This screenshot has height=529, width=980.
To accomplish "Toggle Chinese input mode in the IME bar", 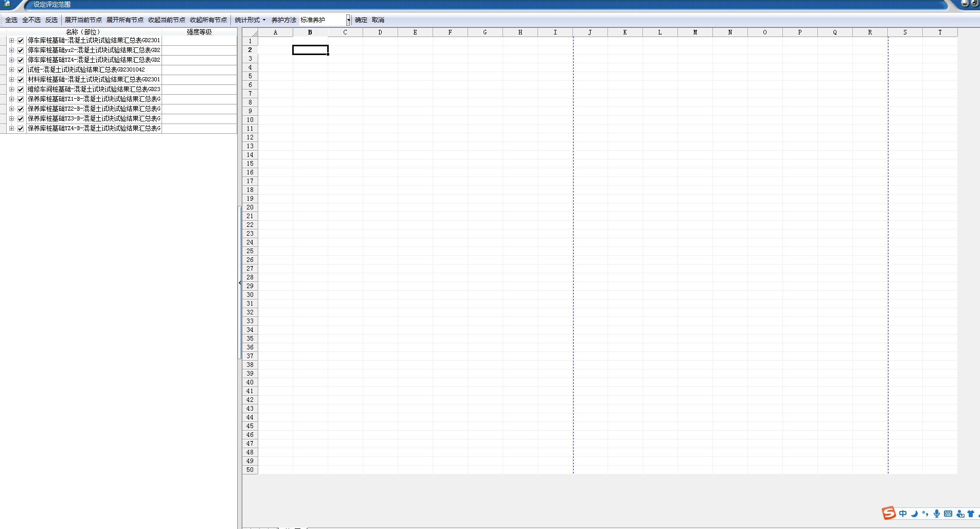I will [903, 514].
